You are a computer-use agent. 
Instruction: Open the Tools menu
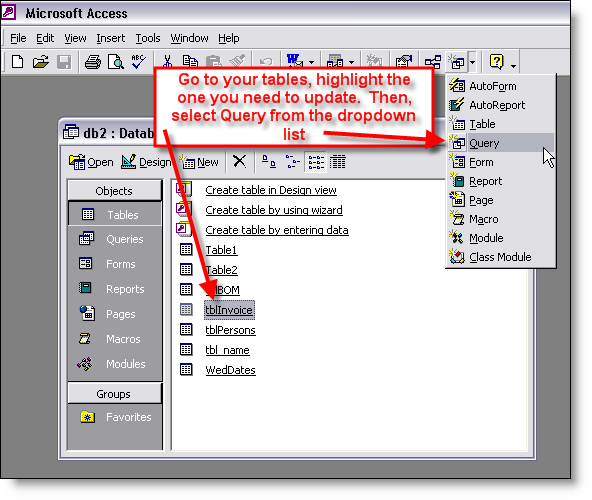[148, 38]
